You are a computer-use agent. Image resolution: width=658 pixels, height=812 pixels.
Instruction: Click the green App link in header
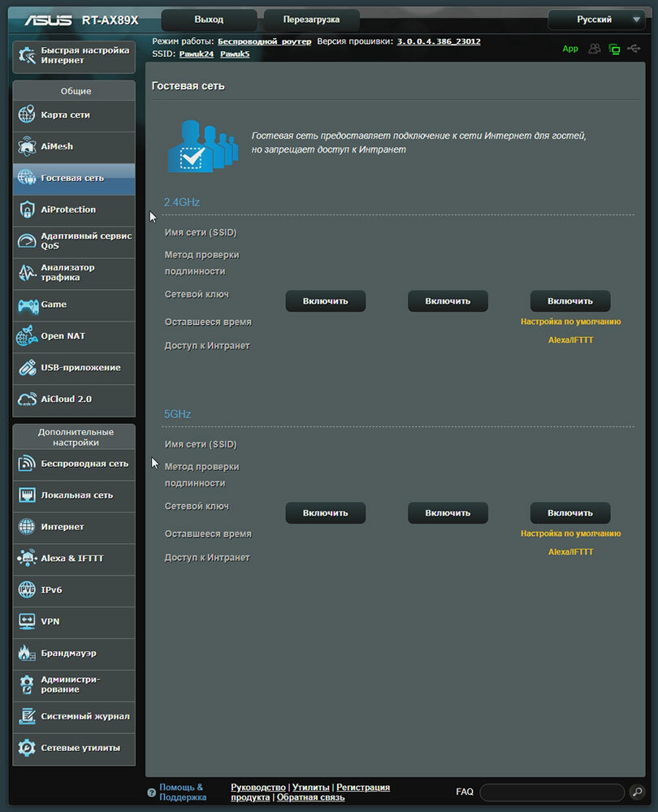pos(570,49)
